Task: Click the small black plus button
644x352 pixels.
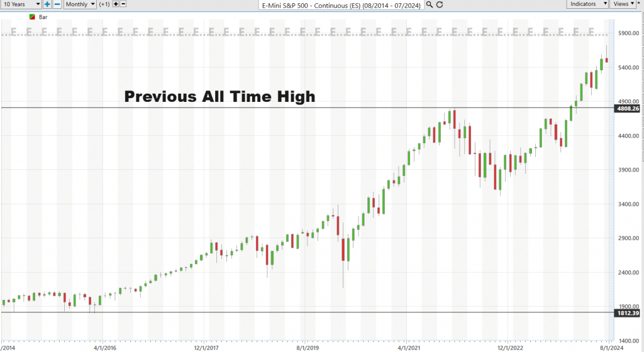Action: [116, 4]
